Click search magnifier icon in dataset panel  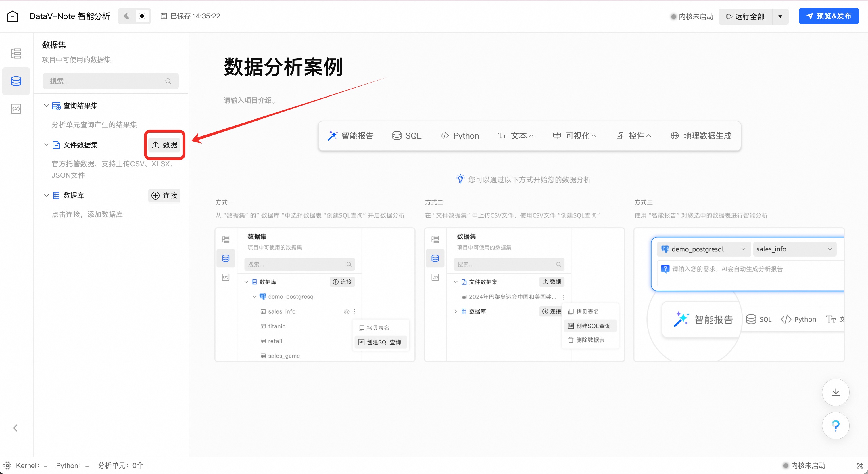168,81
